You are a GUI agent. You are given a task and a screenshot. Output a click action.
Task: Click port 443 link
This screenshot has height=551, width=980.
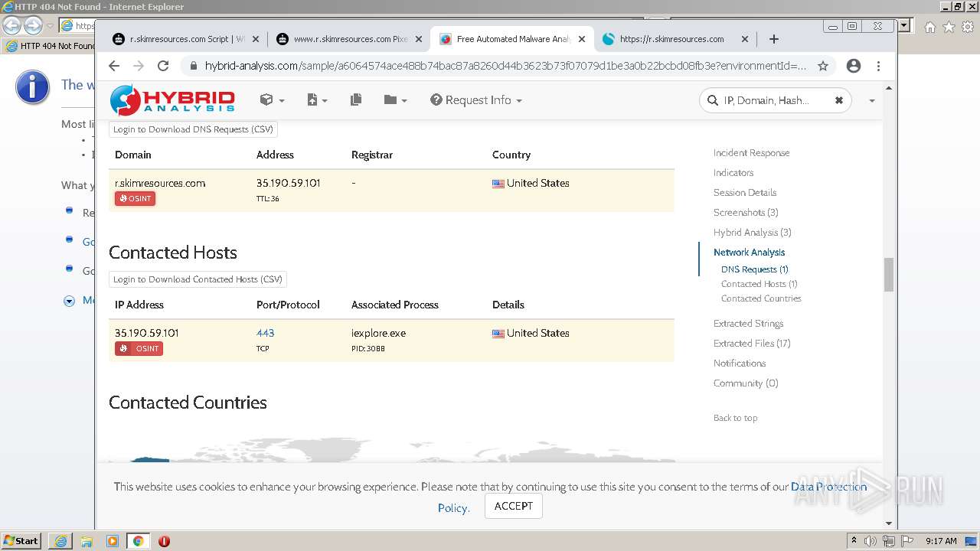coord(265,333)
